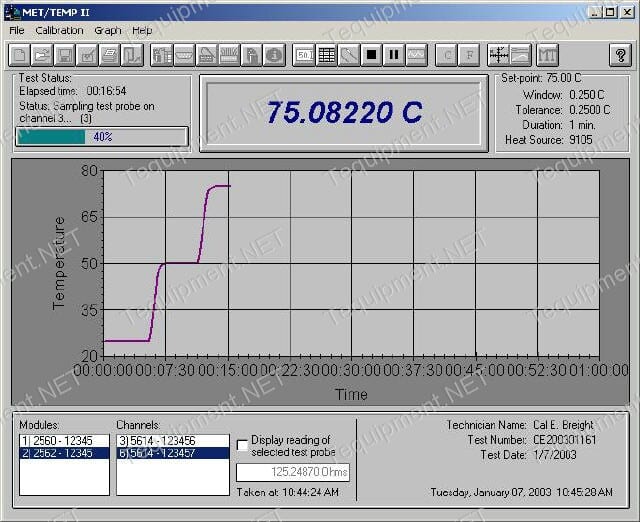Click the help question mark icon
Image resolution: width=640 pixels, height=522 pixels.
coord(620,54)
